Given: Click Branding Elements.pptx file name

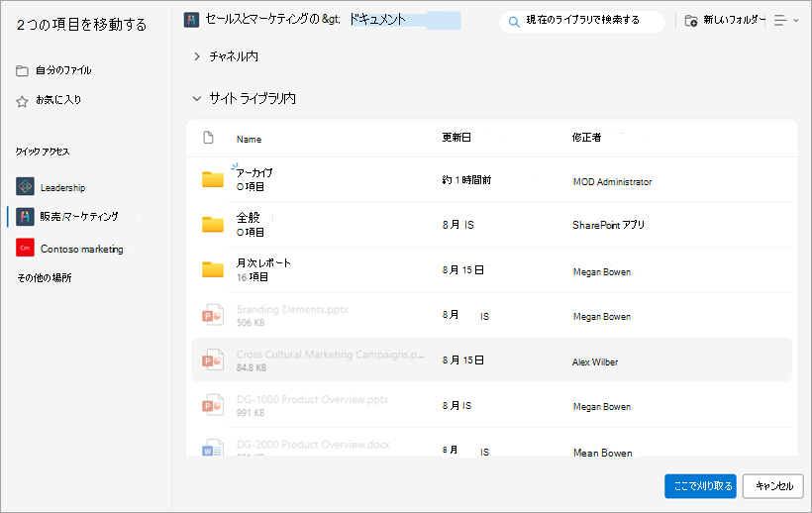Looking at the screenshot, I should tap(292, 309).
